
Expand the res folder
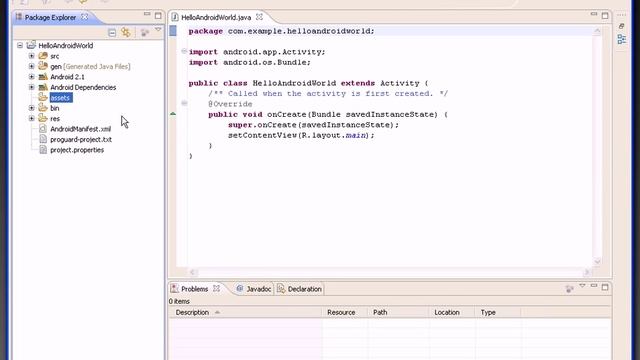[x=31, y=118]
